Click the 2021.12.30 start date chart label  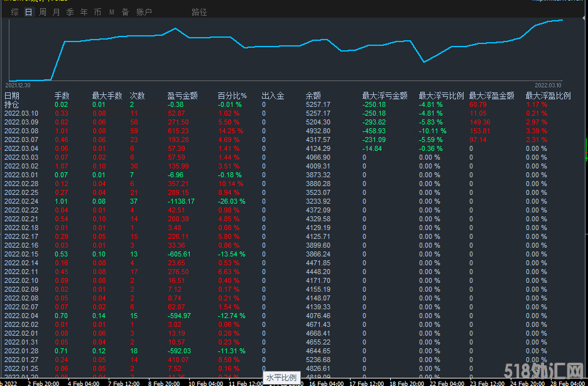(x=18, y=84)
